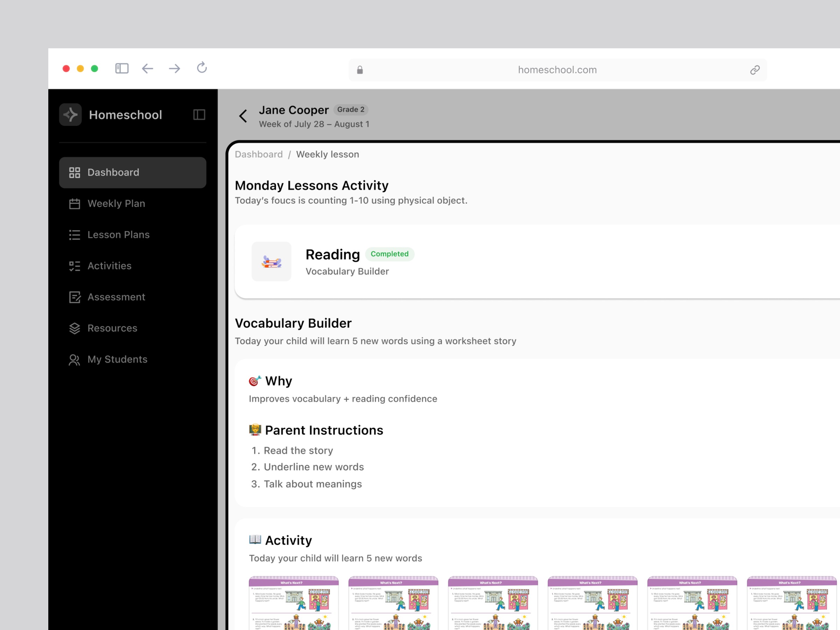
Task: Switch to Weekly lesson breadcrumb tab
Action: [327, 154]
